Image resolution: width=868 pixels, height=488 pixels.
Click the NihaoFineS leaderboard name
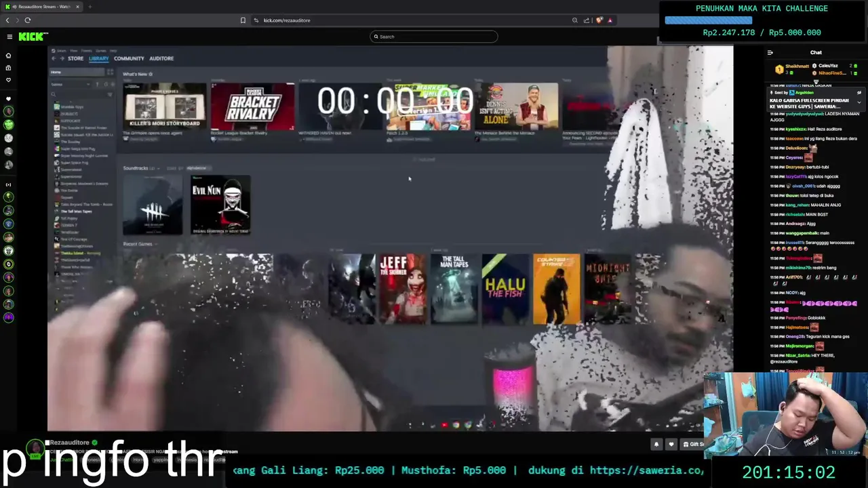831,73
